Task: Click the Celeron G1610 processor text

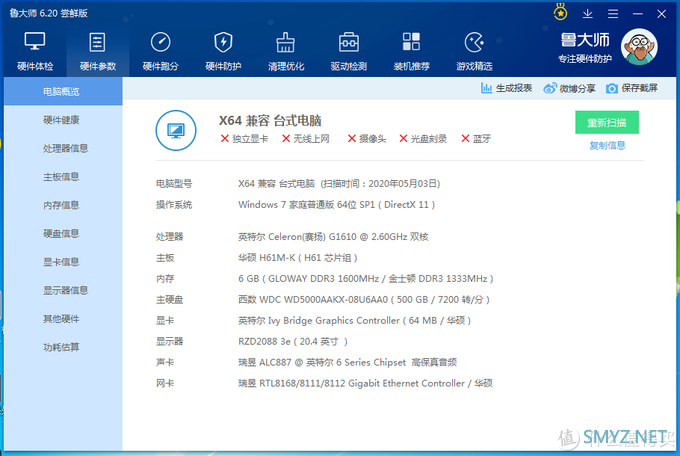Action: (x=333, y=236)
